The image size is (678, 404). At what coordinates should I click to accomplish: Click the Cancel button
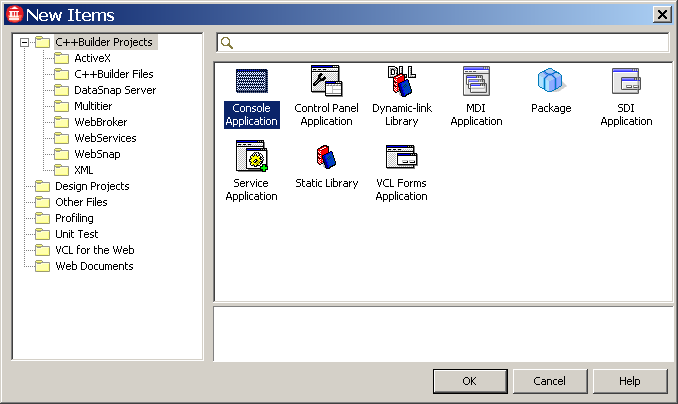[550, 381]
